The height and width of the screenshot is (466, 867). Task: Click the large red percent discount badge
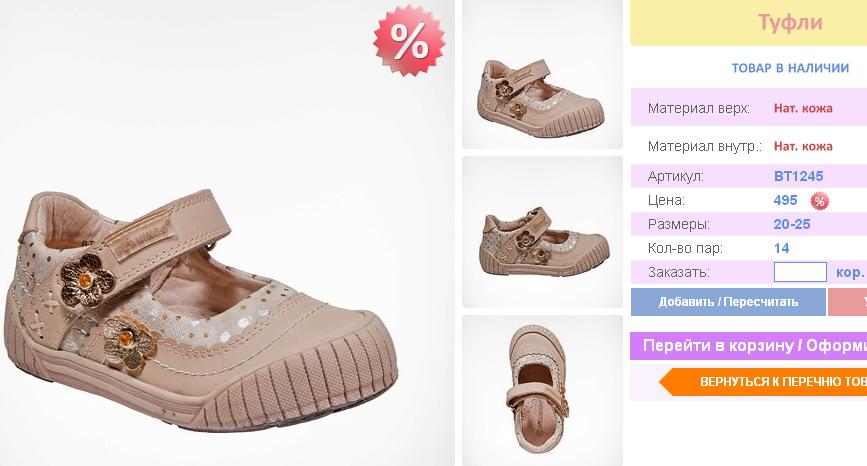pos(409,40)
